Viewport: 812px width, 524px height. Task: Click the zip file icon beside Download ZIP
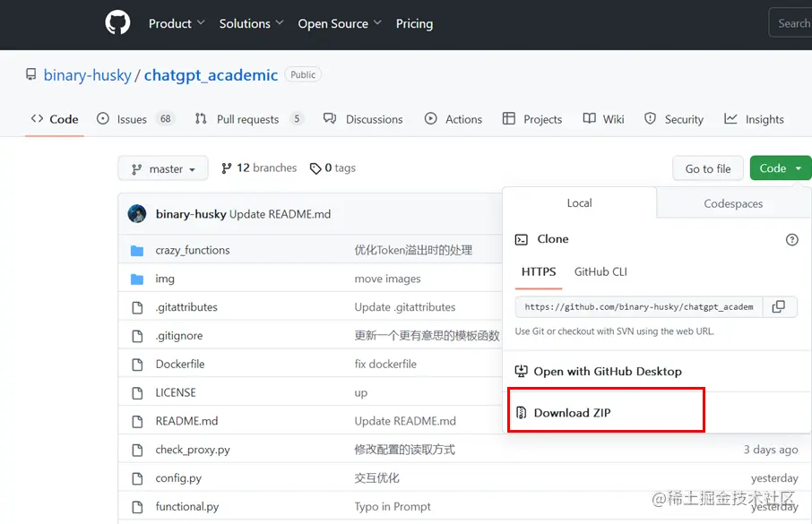click(521, 412)
